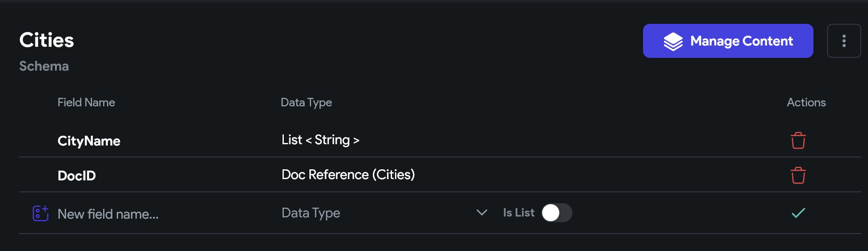Select the DocID field row
This screenshot has width=868, height=251.
[x=77, y=175]
